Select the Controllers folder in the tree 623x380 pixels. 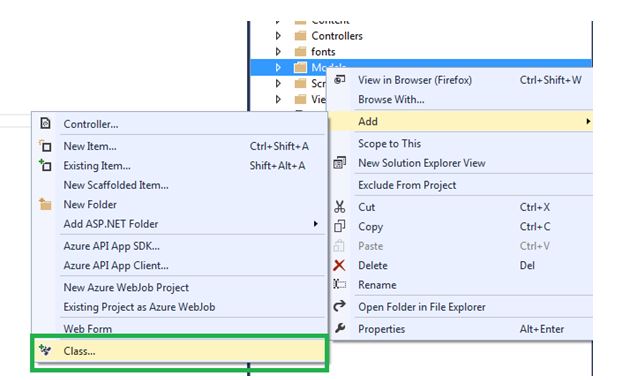point(337,36)
